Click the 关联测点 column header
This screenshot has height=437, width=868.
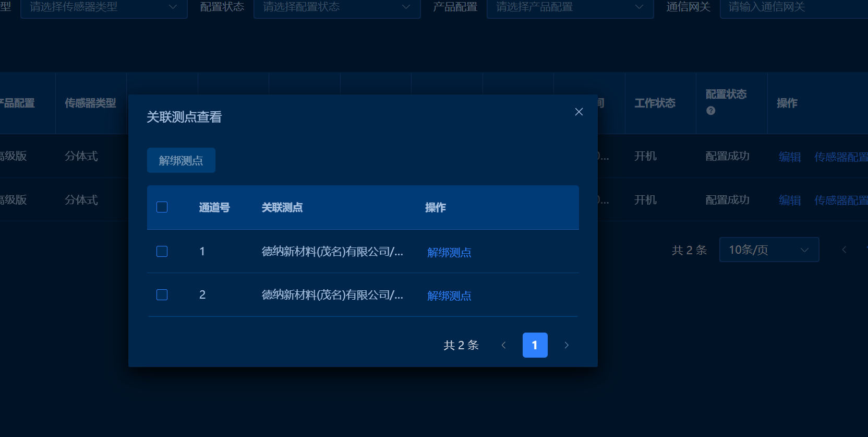point(282,207)
